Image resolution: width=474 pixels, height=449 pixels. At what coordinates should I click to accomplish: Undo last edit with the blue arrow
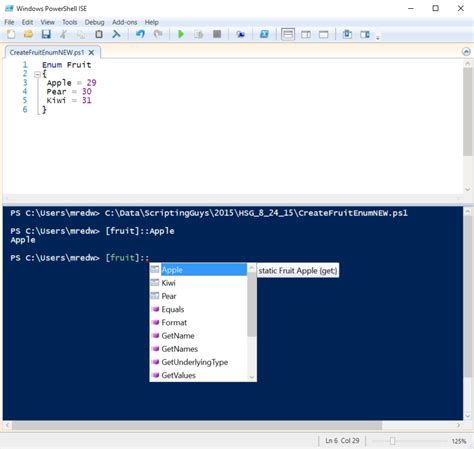point(140,34)
